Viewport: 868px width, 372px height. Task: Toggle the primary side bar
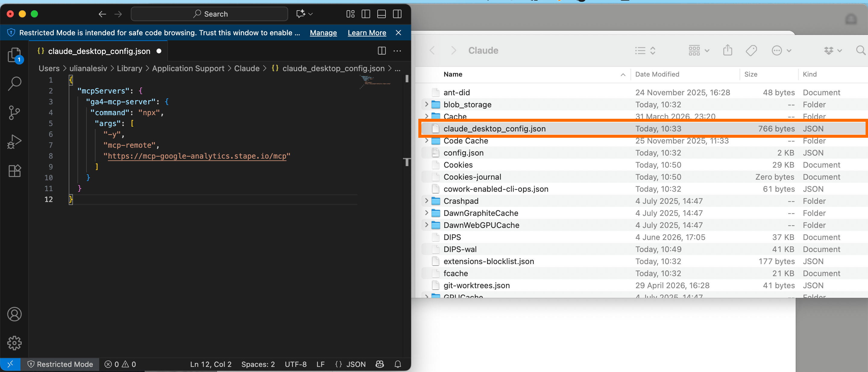click(366, 14)
